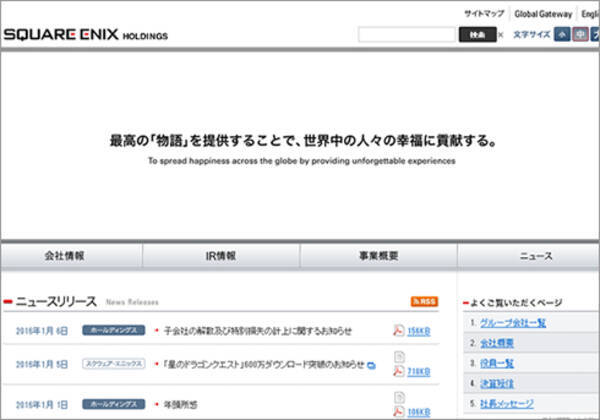This screenshot has height=420, width=600.
Task: Select the small (小) text size button
Action: (562, 34)
